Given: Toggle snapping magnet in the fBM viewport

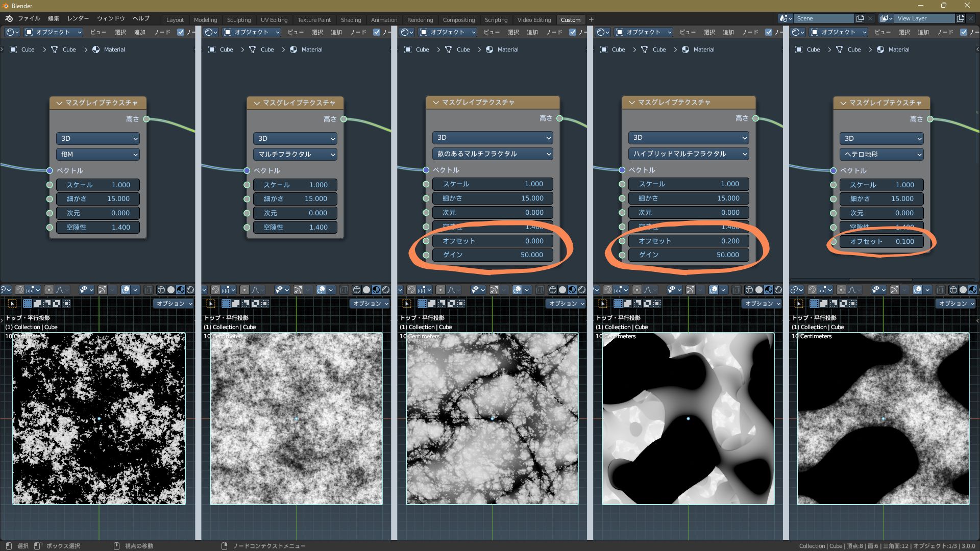Looking at the screenshot, I should click(x=19, y=290).
